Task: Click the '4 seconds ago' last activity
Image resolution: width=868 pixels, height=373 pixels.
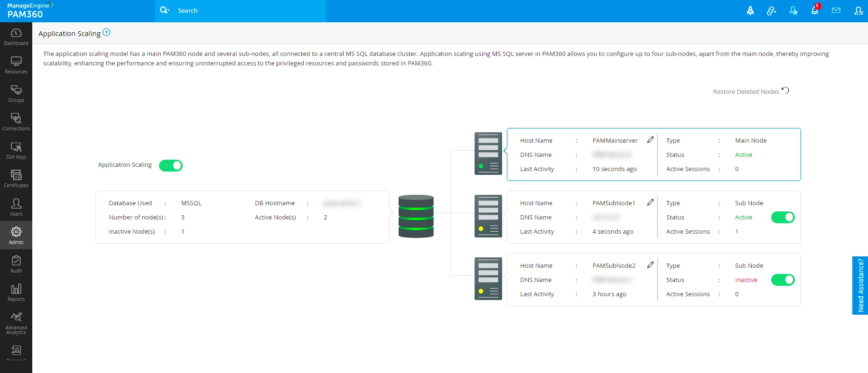Action: [x=613, y=231]
